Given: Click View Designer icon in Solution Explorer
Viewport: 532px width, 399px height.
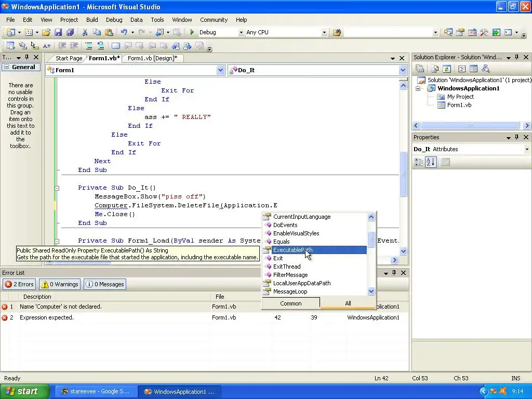Looking at the screenshot, I should (x=474, y=69).
